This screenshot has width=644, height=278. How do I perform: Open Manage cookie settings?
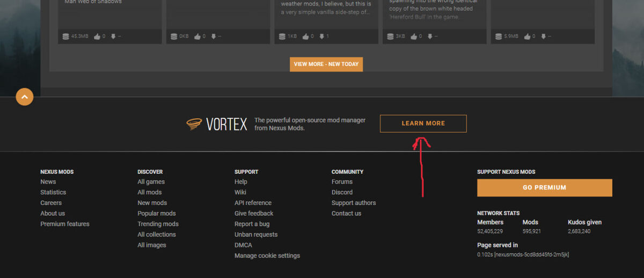pyautogui.click(x=267, y=256)
